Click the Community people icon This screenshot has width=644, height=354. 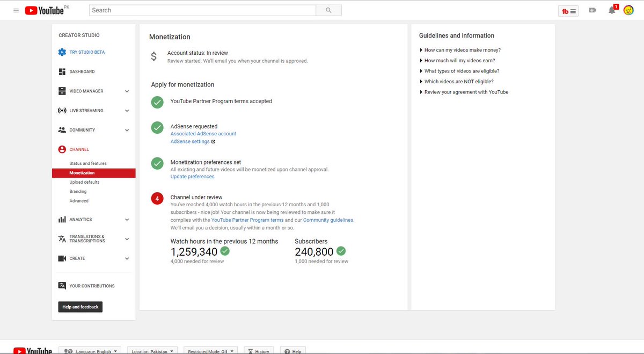(x=62, y=130)
